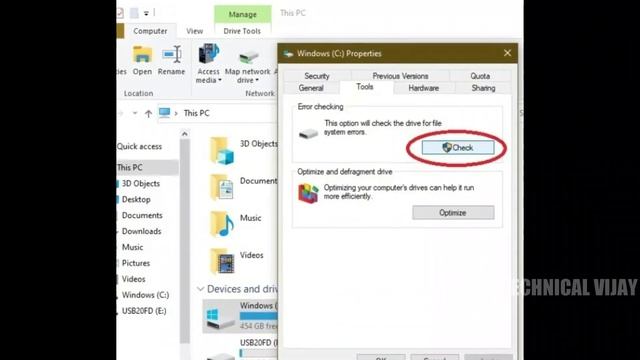Open the quick access toolbar dropdown arrow
Viewport: 640px width, 360px height.
point(146,13)
